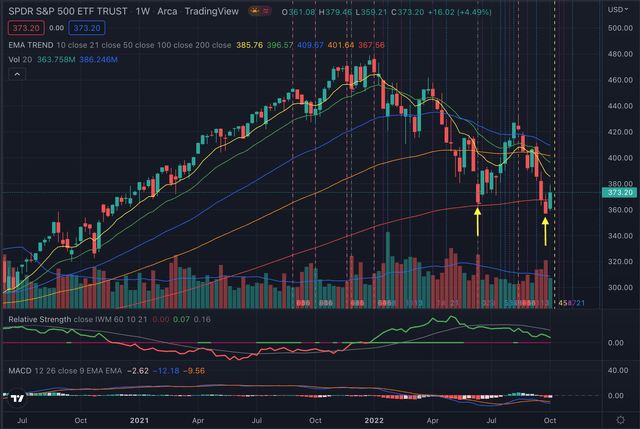Click the MACD histogram value −2.62
Viewport: 640px width, 429px height.
pyautogui.click(x=138, y=371)
